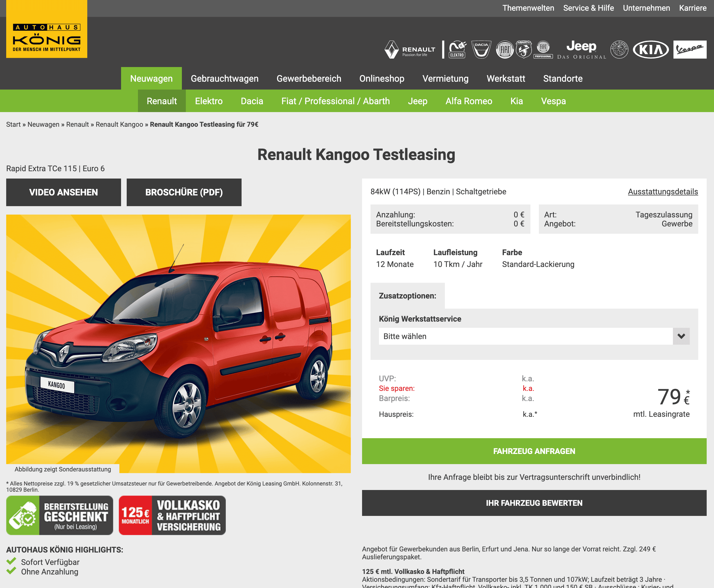The image size is (714, 588).
Task: Click the '10 Tkm / Jahr' value
Action: [458, 264]
